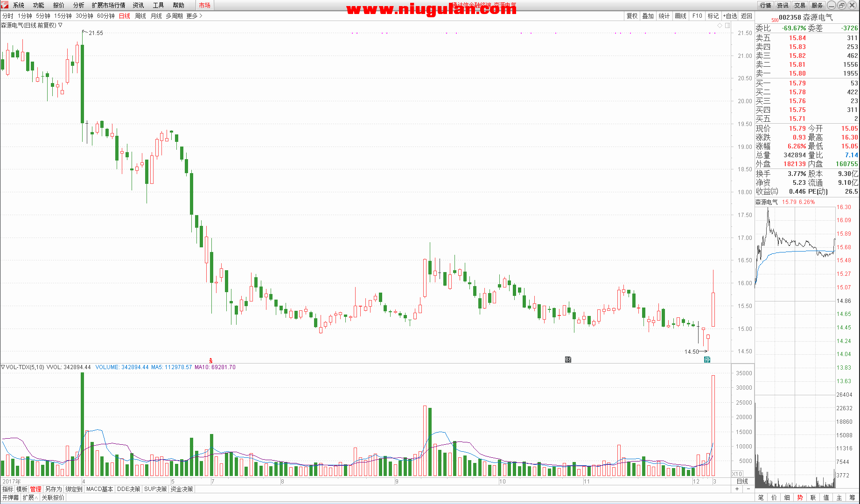The image size is (860, 504).
Task: Open the 扩展市场行情 menu
Action: click(x=109, y=5)
